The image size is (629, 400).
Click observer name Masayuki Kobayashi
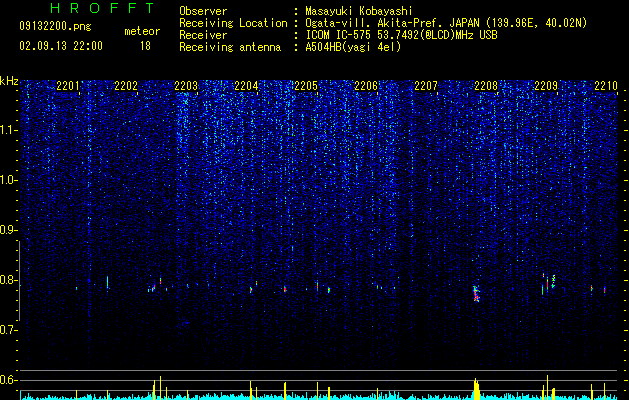(359, 11)
